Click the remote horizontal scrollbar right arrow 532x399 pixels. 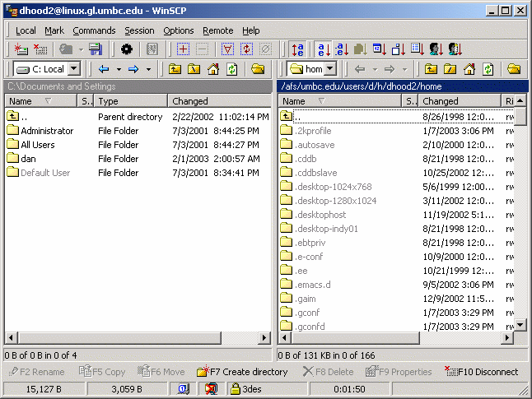[507, 337]
